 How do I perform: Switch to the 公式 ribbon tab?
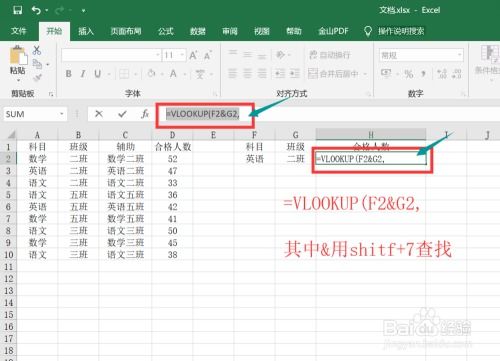point(166,31)
